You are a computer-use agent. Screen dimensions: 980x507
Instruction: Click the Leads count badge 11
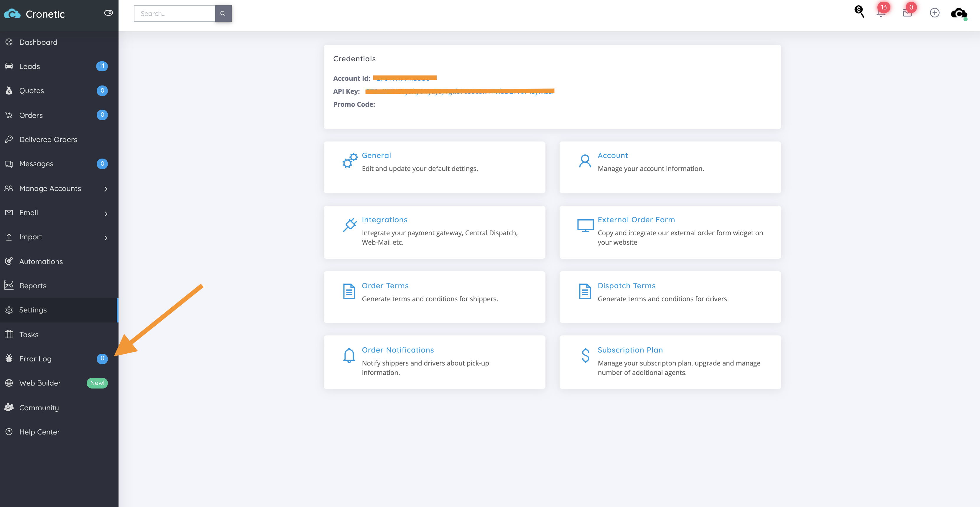coord(102,66)
